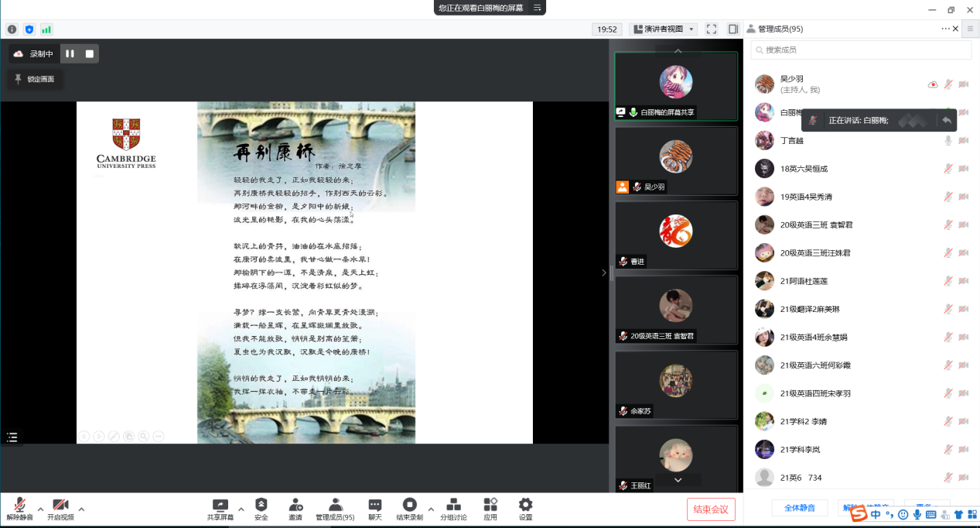Open the 应用 apps icon

pos(490,508)
